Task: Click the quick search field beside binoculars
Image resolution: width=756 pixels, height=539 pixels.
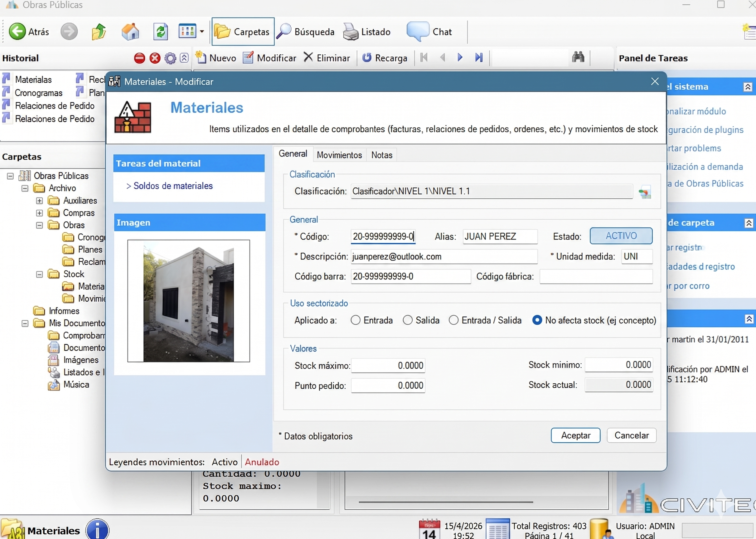Action: [x=530, y=57]
